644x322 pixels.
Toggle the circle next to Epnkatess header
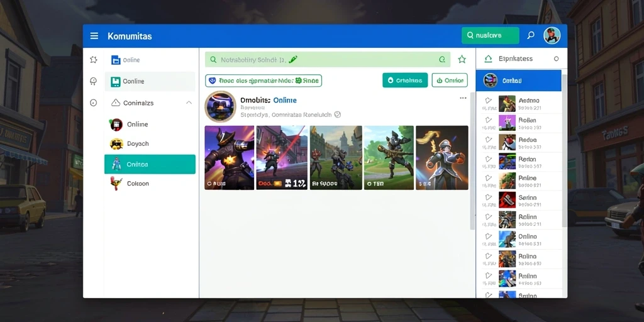tap(556, 58)
